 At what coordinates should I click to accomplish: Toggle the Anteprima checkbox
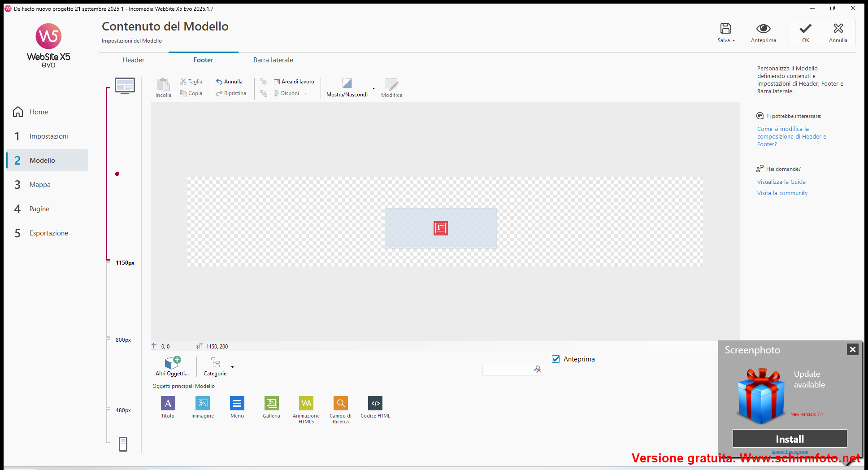click(x=556, y=359)
